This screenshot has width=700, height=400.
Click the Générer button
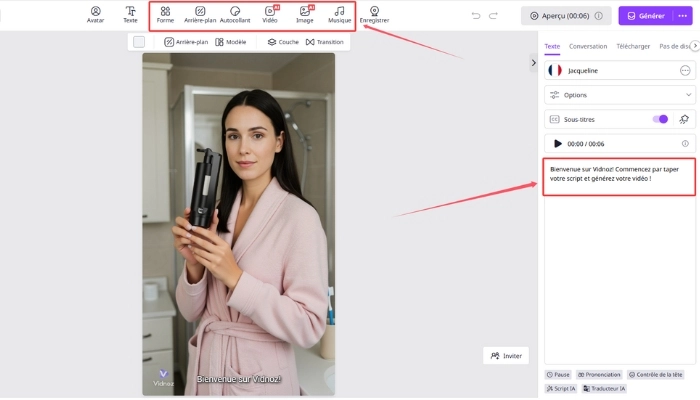tap(644, 16)
